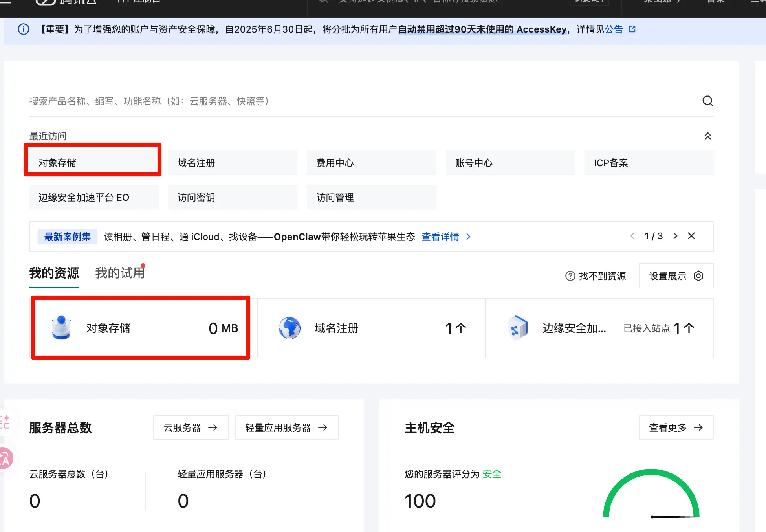Click the product name search input field
This screenshot has height=532, width=766.
pyautogui.click(x=354, y=101)
